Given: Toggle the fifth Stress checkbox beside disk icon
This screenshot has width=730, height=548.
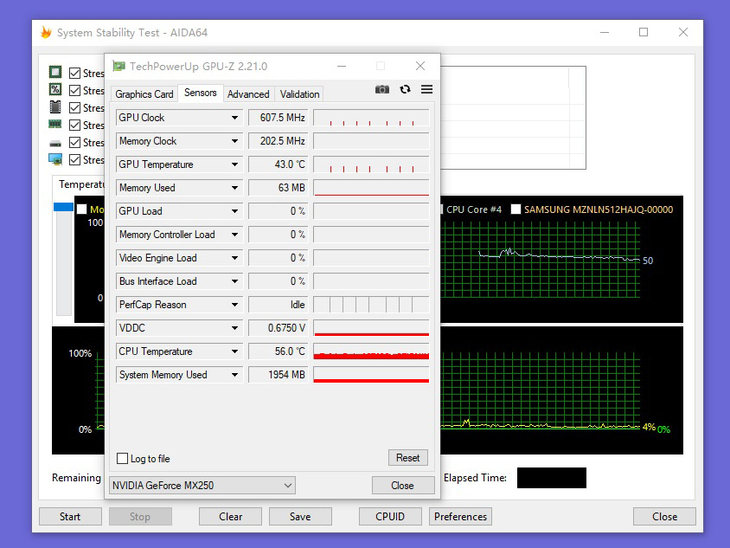Looking at the screenshot, I should click(x=74, y=142).
